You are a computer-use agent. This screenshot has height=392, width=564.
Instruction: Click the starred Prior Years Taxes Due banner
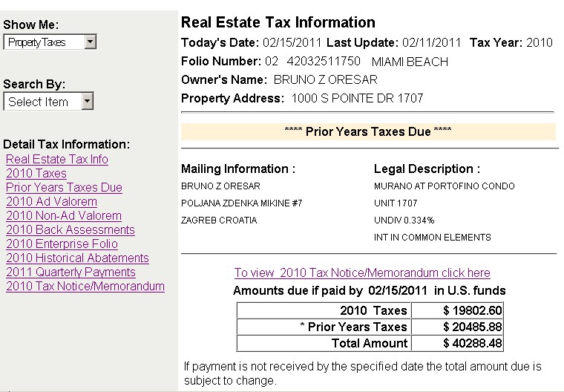click(368, 131)
